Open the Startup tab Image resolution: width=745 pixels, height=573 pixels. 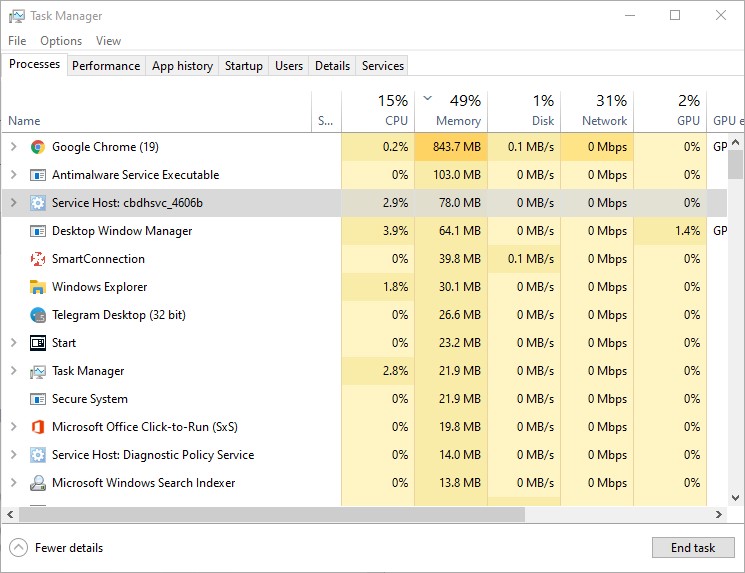coord(244,66)
